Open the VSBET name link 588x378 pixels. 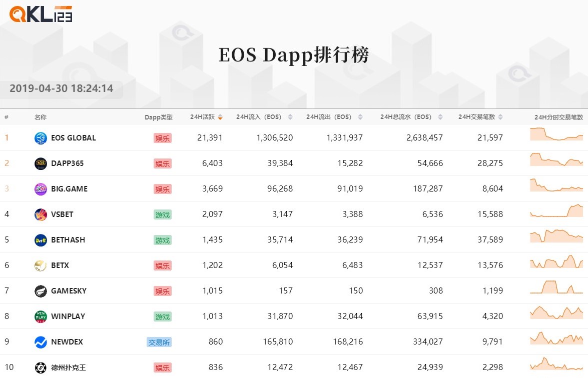(x=62, y=214)
